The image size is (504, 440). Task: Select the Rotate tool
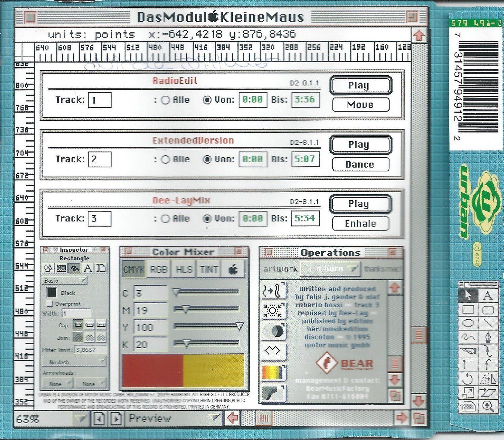[x=468, y=379]
